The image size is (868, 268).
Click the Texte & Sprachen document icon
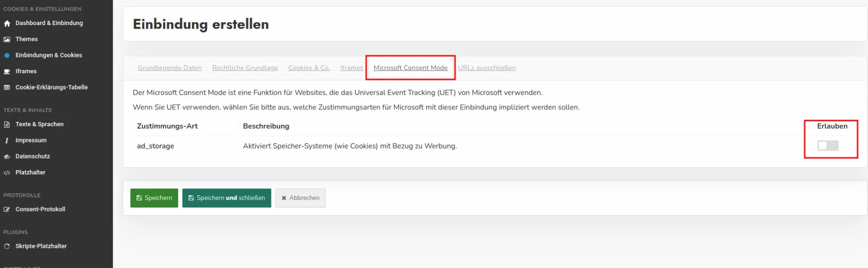point(7,124)
